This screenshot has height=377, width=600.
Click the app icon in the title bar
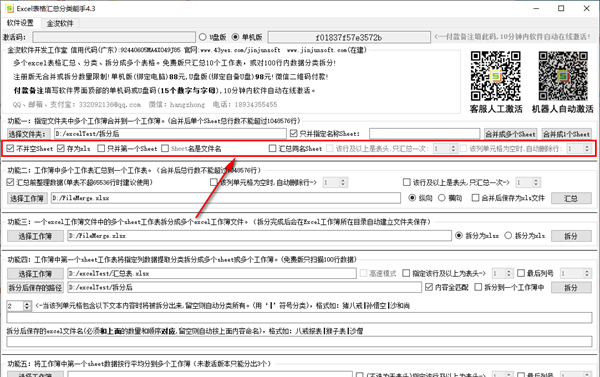click(9, 8)
